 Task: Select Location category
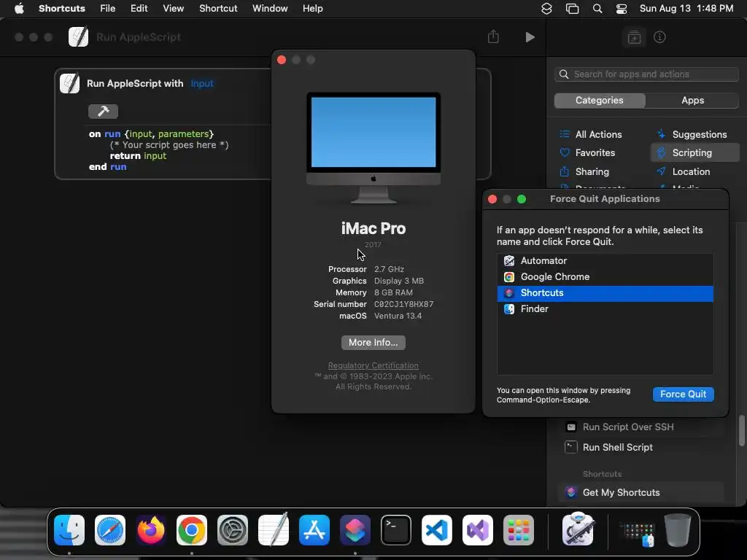tap(683, 172)
